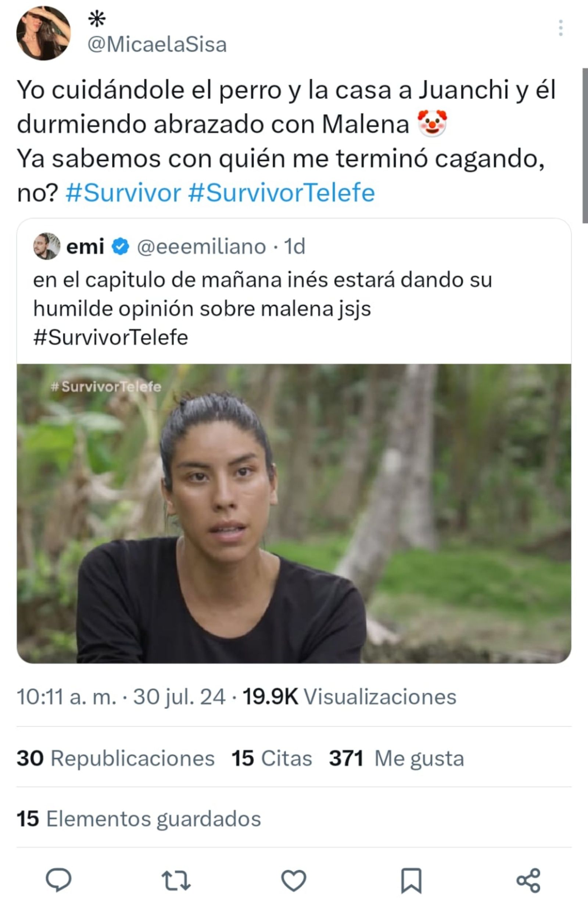Bookmark the tweet with bookmark icon
This screenshot has width=588, height=902.
(x=411, y=880)
